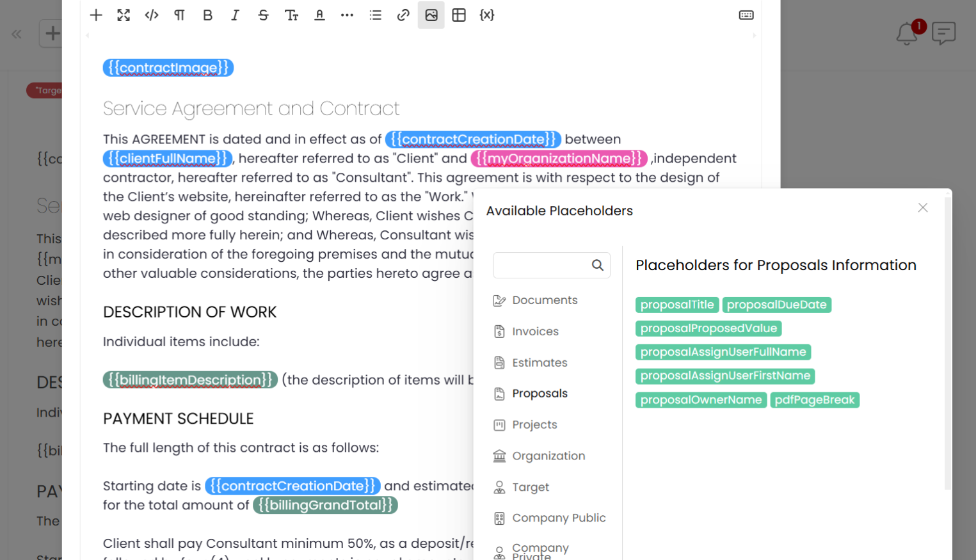Open the insert link tool
Screen dimensions: 976x560
[403, 15]
